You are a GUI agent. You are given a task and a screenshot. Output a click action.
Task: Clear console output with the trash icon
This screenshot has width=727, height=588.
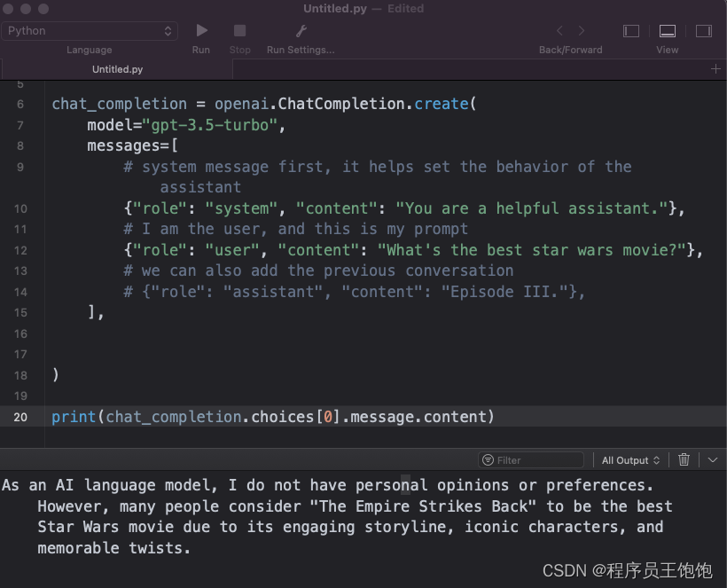pos(684,459)
